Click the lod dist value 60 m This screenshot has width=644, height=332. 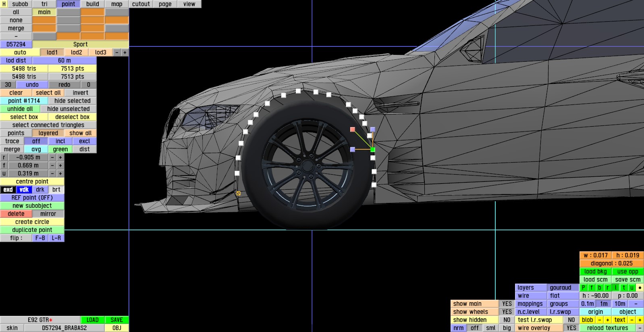(x=64, y=61)
